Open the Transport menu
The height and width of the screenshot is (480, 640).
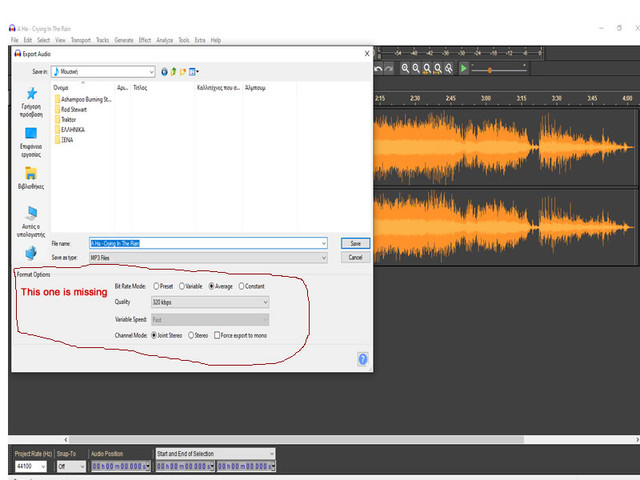tap(81, 40)
